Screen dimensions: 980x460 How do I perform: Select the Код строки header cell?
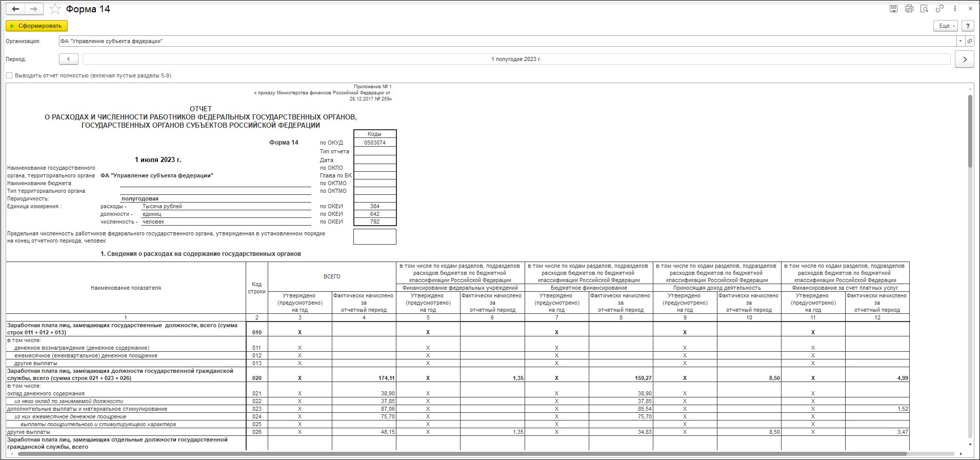coord(257,288)
